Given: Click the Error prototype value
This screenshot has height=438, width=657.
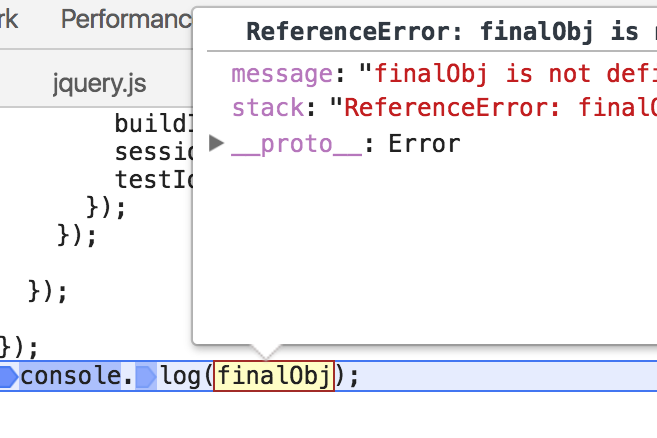Looking at the screenshot, I should tap(424, 144).
